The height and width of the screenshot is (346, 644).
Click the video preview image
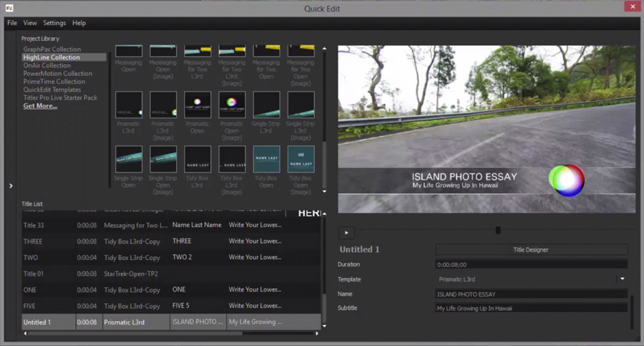tap(487, 129)
